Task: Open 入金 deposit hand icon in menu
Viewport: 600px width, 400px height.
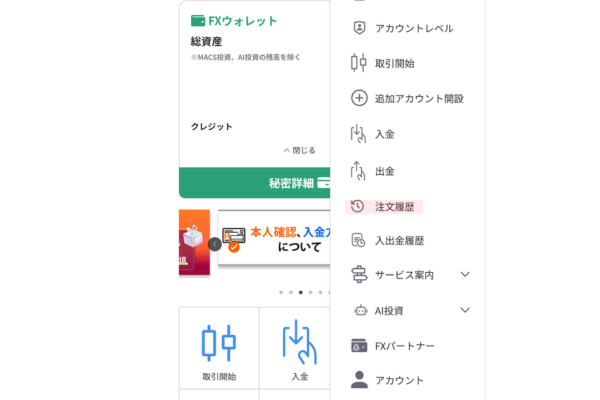Action: (x=358, y=134)
